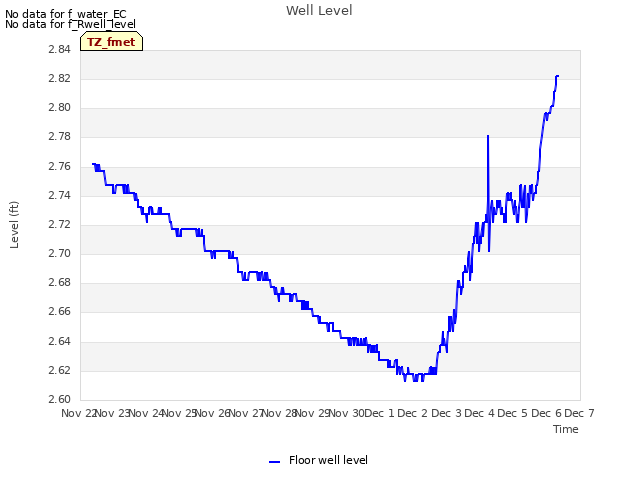Click the 'No data for f_water_EC' message
The width and height of the screenshot is (640, 480).
(66, 14)
